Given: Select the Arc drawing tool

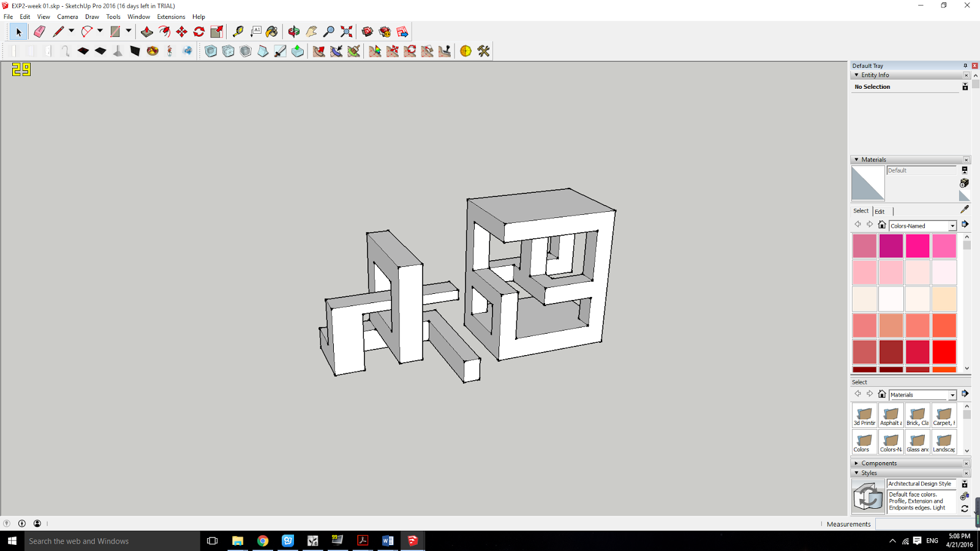Looking at the screenshot, I should pos(87,32).
